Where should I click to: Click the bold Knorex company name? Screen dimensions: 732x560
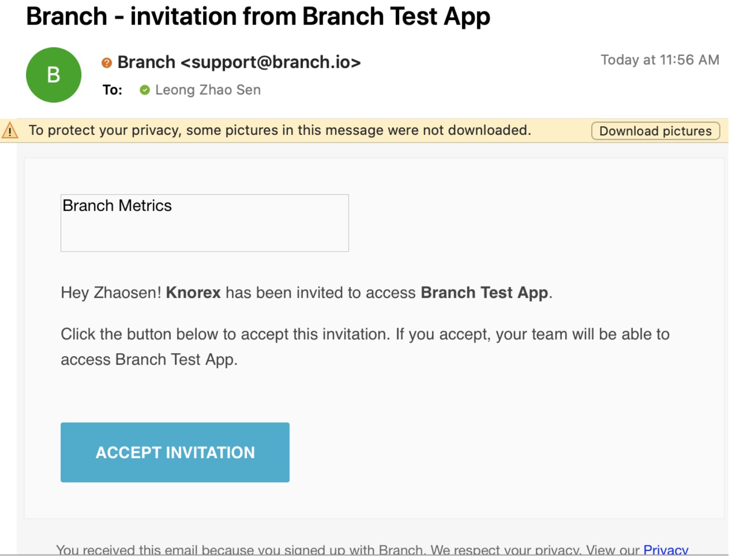click(x=193, y=293)
